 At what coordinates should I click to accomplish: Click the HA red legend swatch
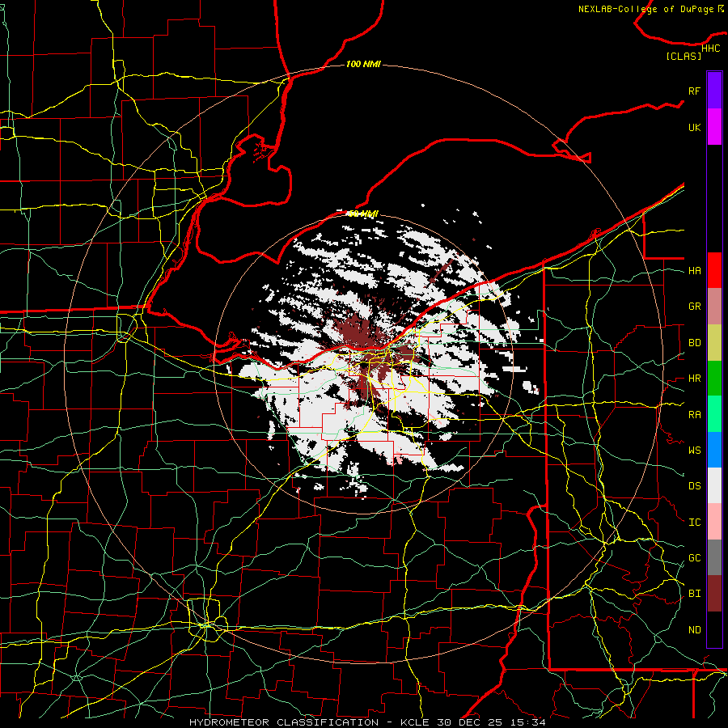click(714, 270)
